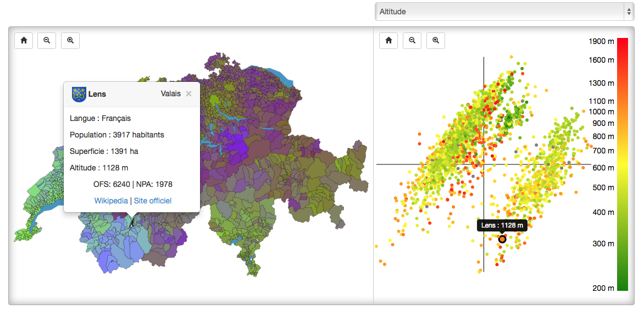Reset the map view with home button
Screen dimensions: 644x309
click(24, 40)
